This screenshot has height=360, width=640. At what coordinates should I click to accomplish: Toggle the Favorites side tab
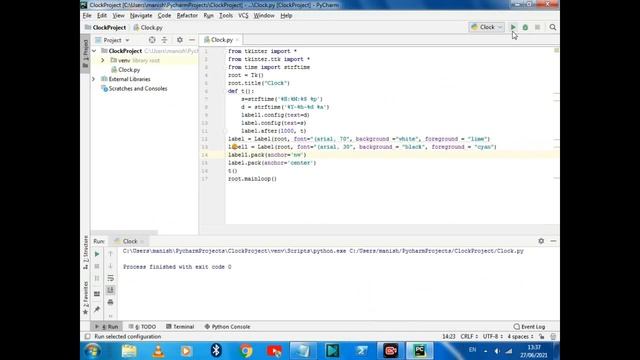85,298
